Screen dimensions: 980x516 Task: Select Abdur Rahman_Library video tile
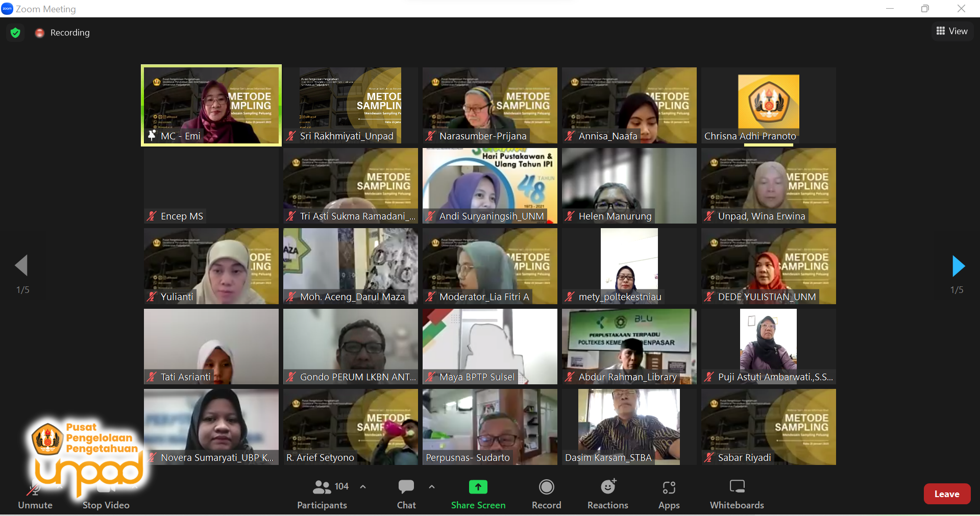coord(629,347)
